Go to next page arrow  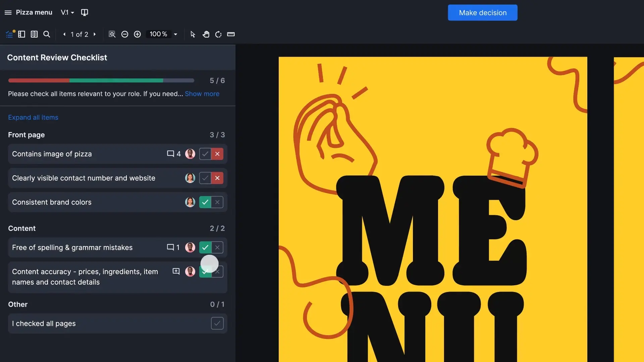point(95,34)
